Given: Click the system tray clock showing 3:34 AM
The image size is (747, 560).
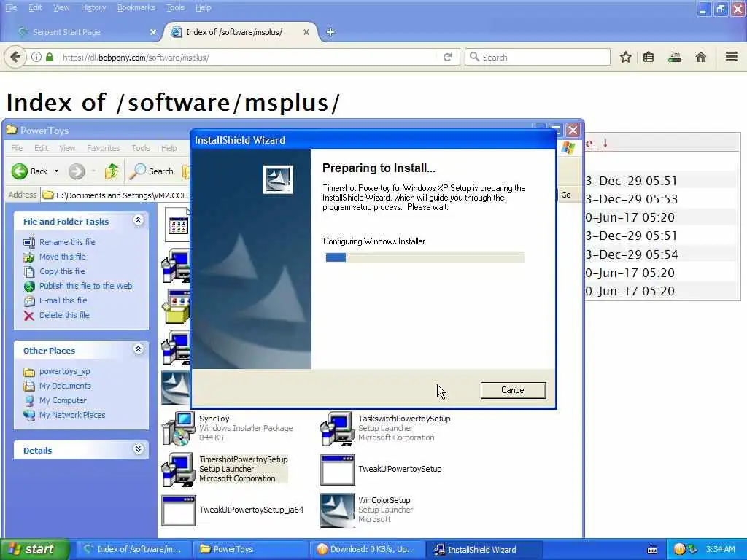Looking at the screenshot, I should (x=720, y=550).
